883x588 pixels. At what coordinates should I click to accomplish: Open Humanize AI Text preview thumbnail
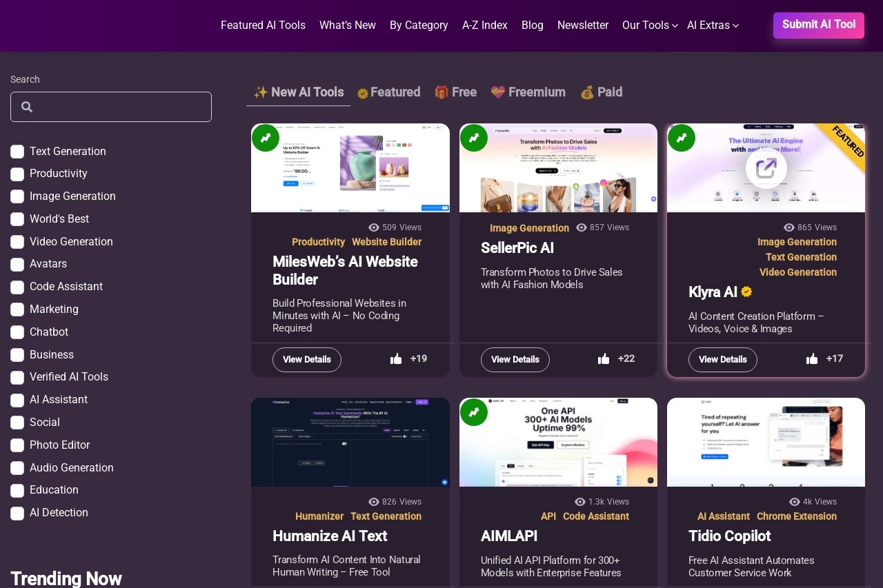pos(350,442)
